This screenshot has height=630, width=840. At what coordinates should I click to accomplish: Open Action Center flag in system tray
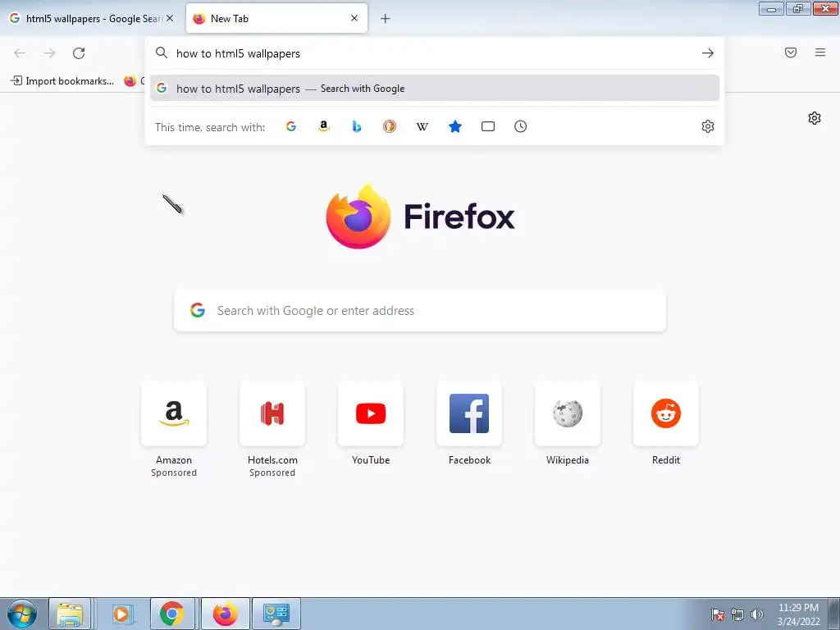point(718,614)
